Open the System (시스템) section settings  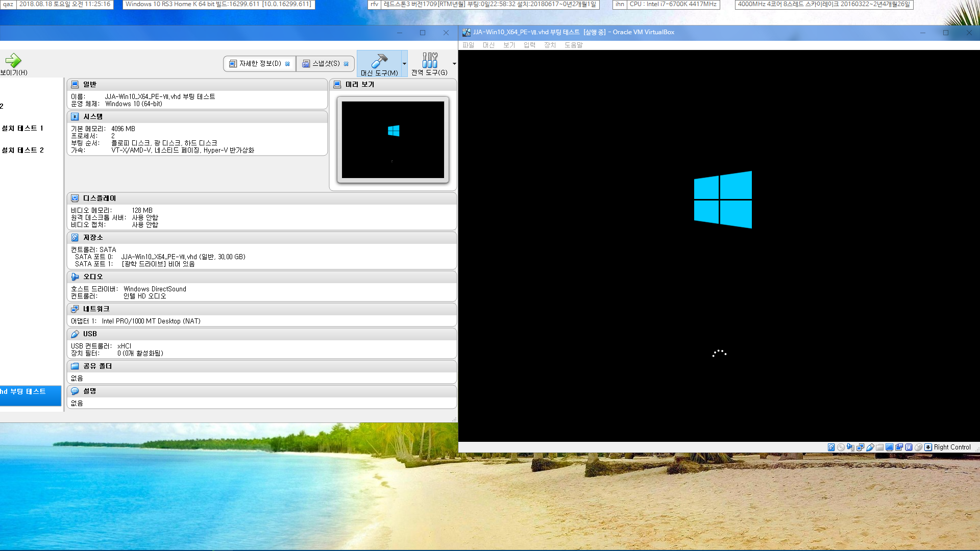(93, 116)
